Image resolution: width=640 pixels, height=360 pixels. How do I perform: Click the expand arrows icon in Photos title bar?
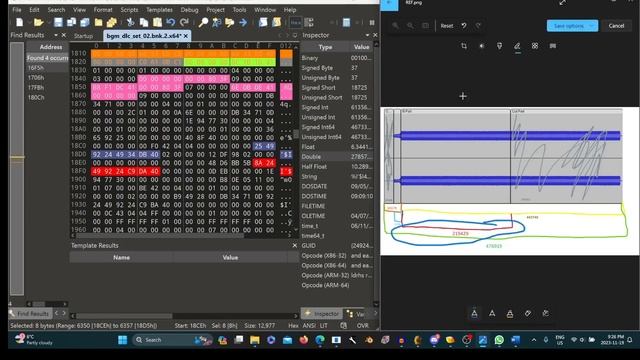[x=562, y=3]
